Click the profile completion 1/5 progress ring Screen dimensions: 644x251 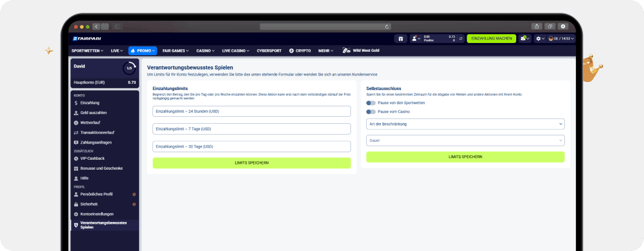(129, 68)
